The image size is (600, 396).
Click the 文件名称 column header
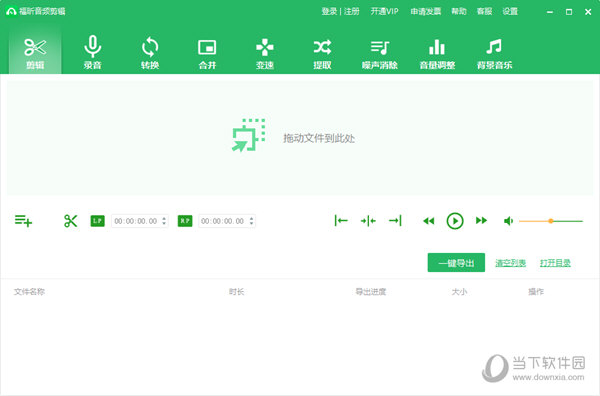29,292
